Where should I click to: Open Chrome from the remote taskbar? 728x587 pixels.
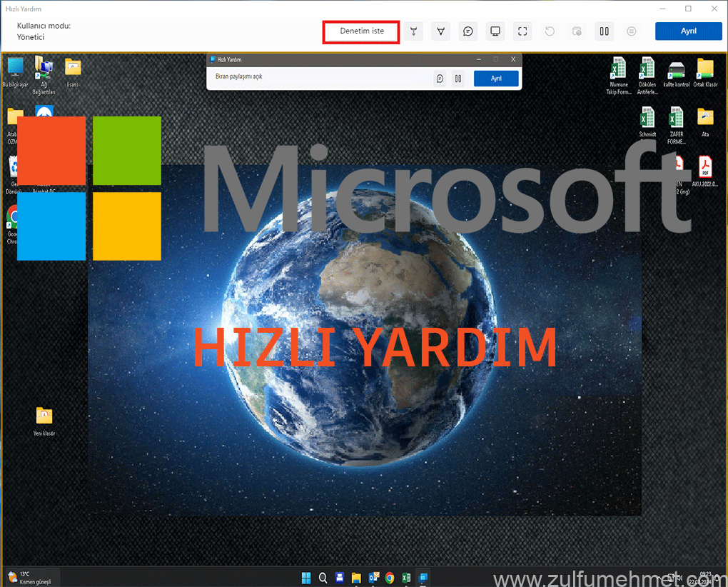tap(390, 578)
